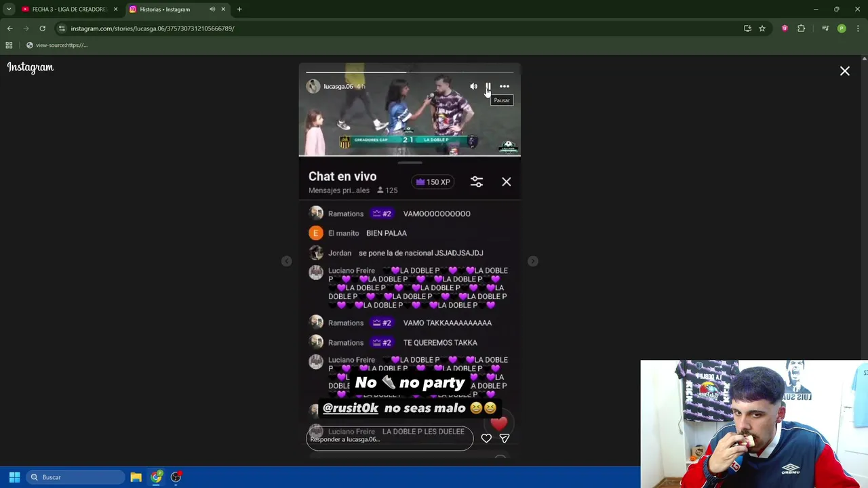Open the Chrome profile avatar
Viewport: 868px width, 488px height.
(x=842, y=28)
